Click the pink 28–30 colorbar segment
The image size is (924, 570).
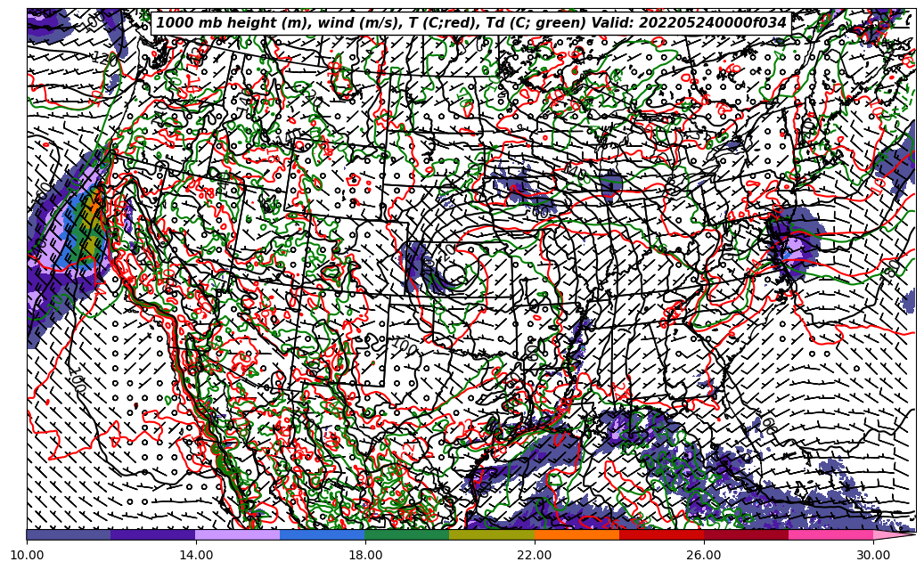click(830, 534)
